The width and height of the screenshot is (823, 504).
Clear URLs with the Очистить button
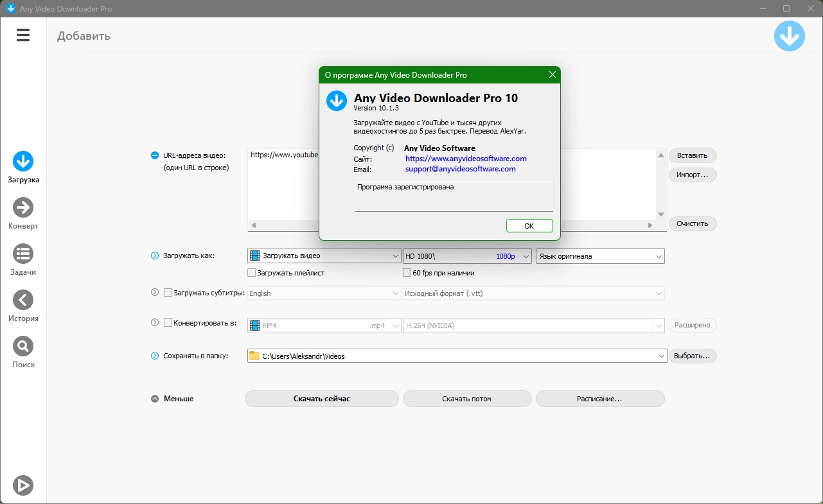click(693, 223)
